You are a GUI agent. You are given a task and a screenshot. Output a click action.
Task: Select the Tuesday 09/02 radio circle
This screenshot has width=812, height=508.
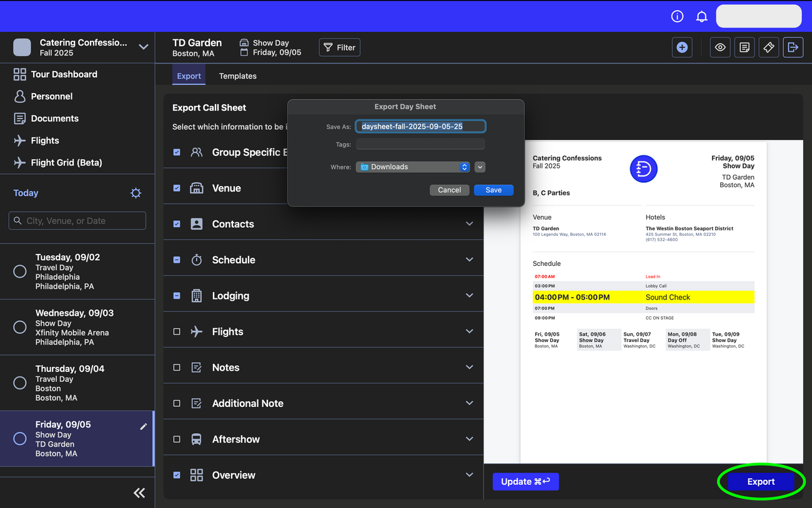[x=20, y=271]
